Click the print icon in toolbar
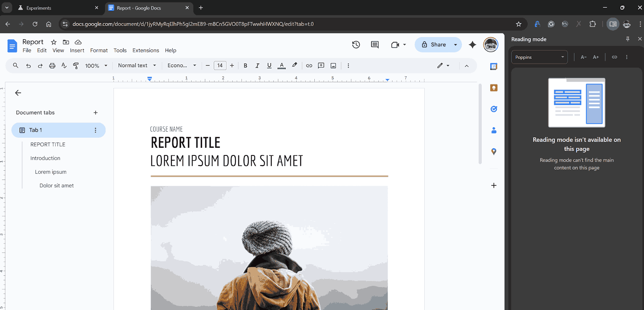The image size is (644, 310). pyautogui.click(x=52, y=66)
